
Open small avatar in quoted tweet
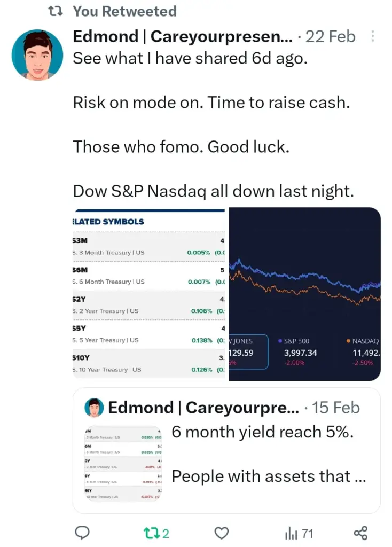coord(94,408)
